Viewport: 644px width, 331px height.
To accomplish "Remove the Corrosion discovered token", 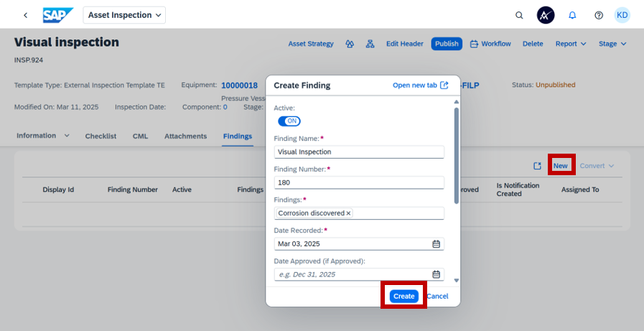I will pyautogui.click(x=348, y=213).
